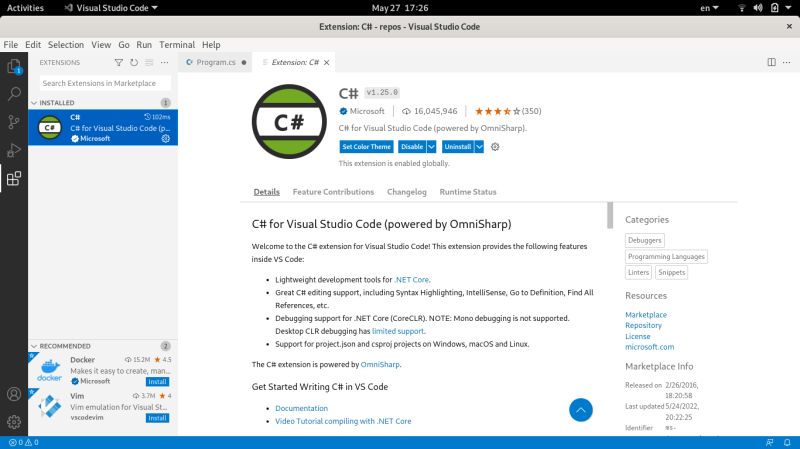Filter extensions with the funnel icon
This screenshot has width=800, height=449.
pyautogui.click(x=118, y=62)
